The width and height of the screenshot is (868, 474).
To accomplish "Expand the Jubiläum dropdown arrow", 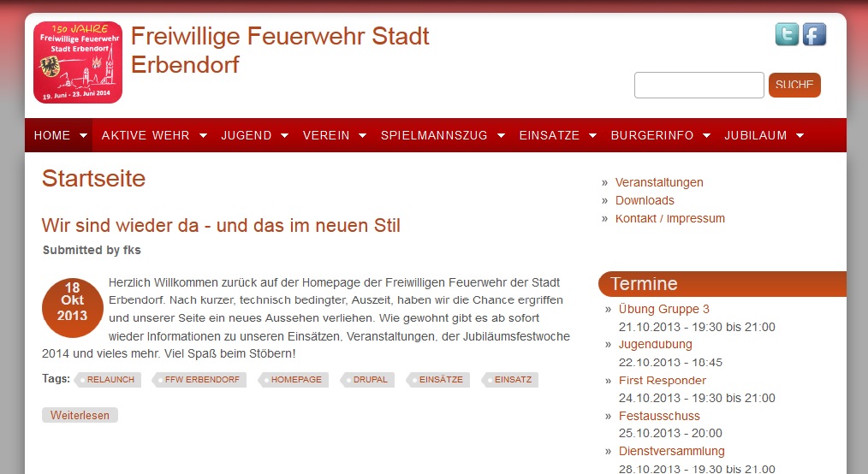I will [800, 135].
